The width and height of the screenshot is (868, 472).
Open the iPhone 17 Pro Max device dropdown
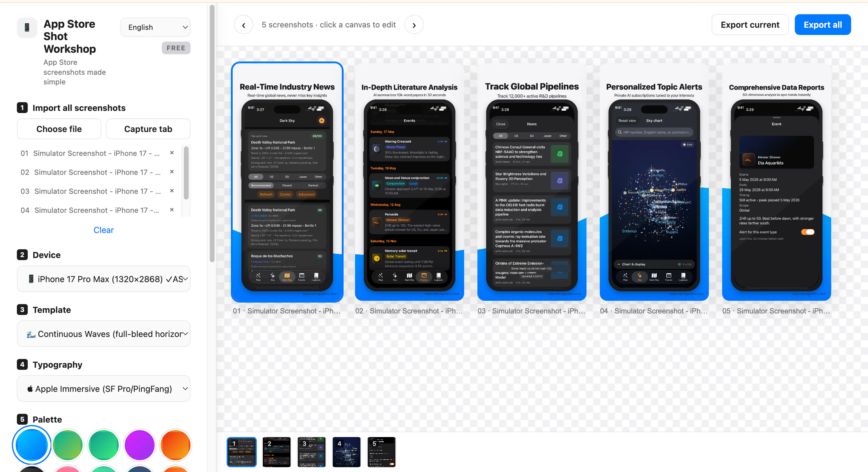pyautogui.click(x=104, y=279)
